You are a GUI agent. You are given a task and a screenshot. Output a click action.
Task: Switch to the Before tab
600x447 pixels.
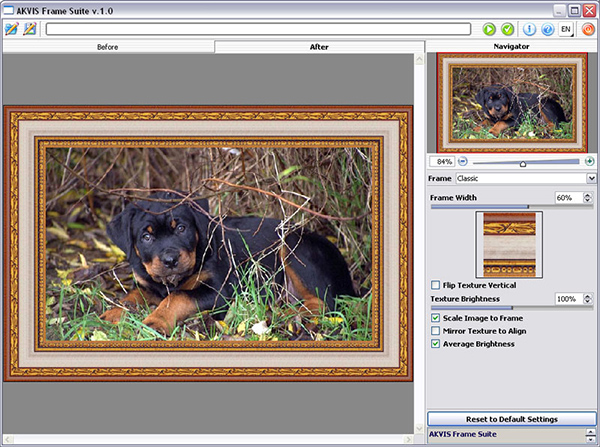(x=107, y=47)
